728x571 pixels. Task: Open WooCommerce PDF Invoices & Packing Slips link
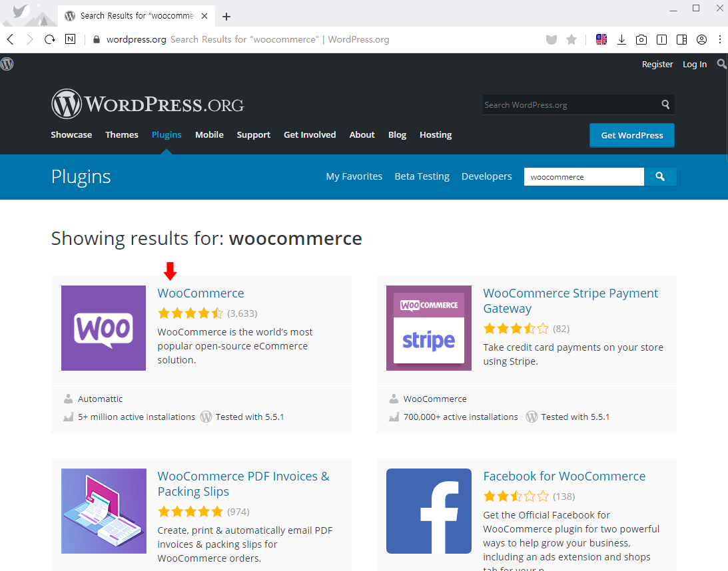tap(243, 484)
